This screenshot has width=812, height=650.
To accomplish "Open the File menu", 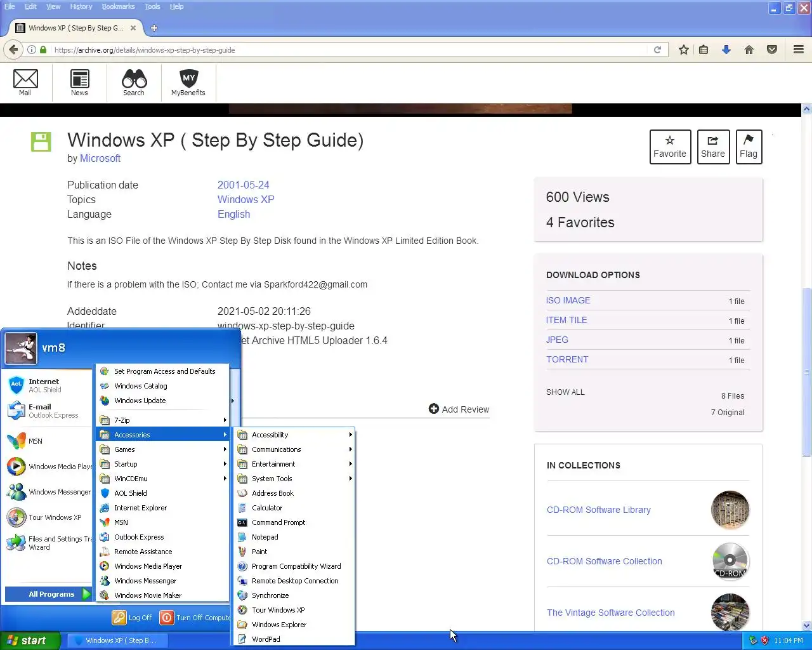I will 10,6.
